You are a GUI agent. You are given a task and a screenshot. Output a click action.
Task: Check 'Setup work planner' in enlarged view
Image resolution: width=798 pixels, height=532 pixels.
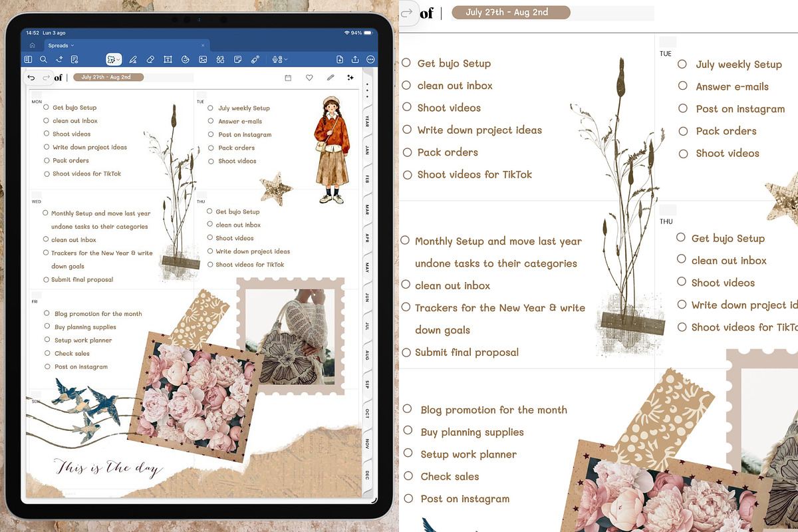point(408,454)
